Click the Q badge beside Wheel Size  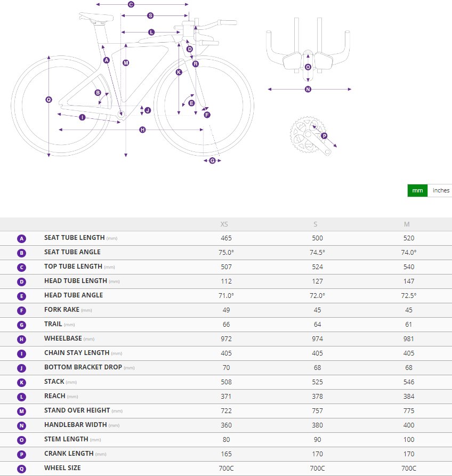21,469
